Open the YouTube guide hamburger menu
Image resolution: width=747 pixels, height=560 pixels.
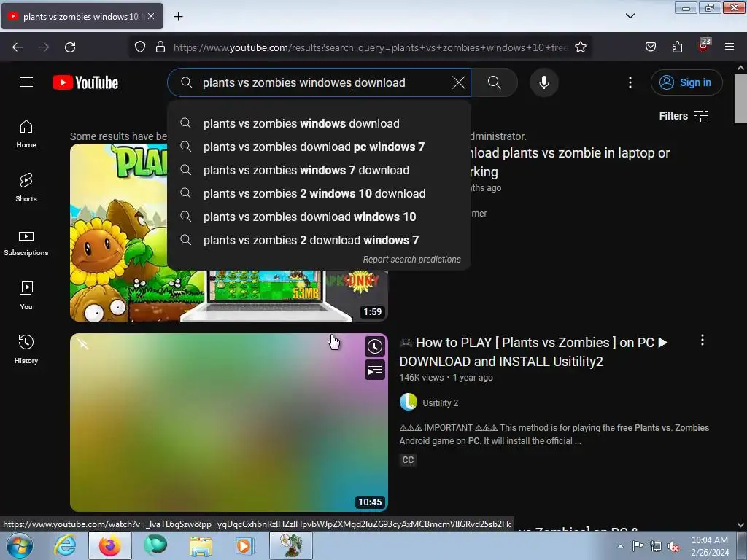click(x=26, y=82)
